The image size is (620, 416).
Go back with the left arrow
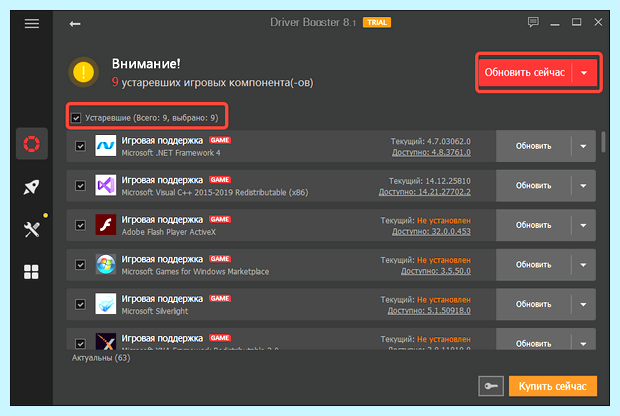click(x=75, y=24)
